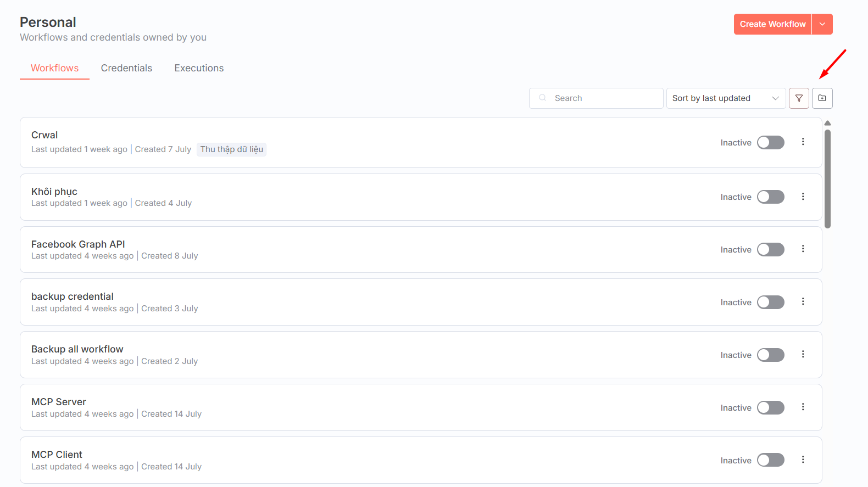
Task: Expand the Sort by last updated dropdown
Action: (x=726, y=98)
